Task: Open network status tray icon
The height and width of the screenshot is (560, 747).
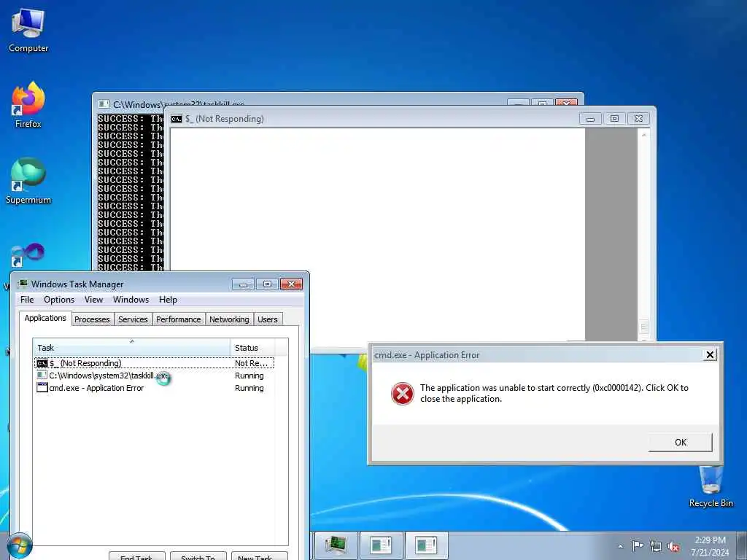Action: point(656,547)
